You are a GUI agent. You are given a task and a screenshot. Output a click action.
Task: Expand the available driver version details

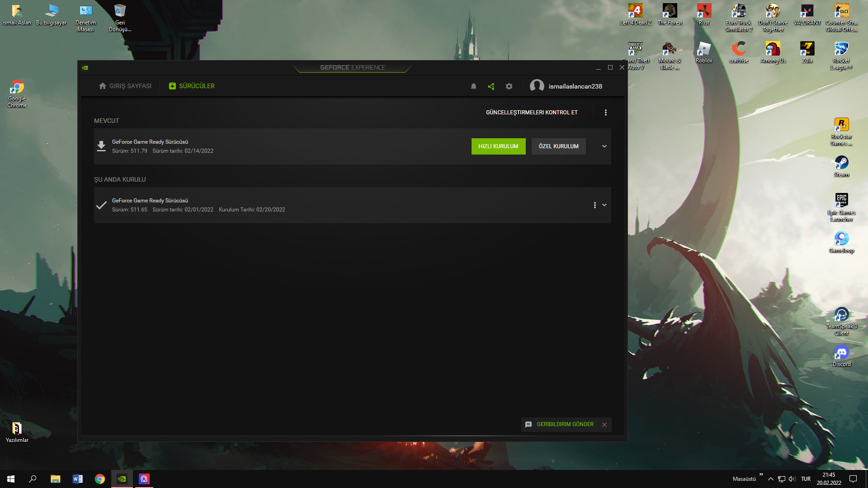click(604, 146)
